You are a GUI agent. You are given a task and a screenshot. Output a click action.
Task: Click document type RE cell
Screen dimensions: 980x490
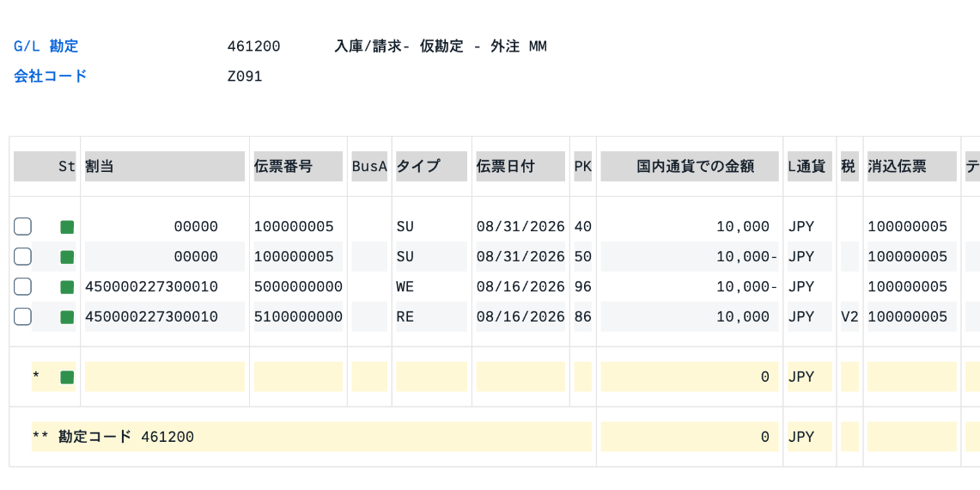[405, 316]
